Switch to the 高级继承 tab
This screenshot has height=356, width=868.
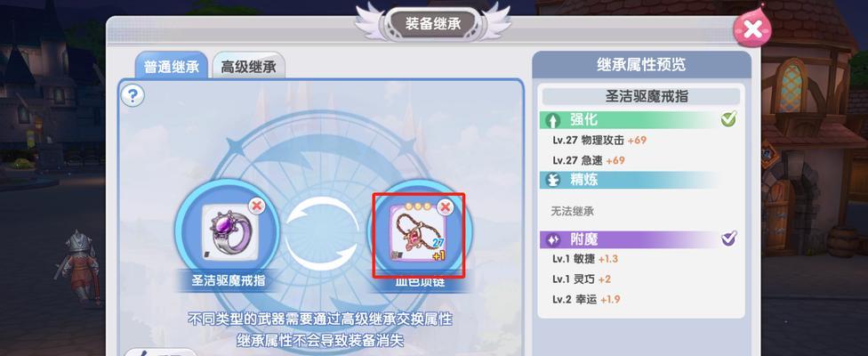click(248, 67)
